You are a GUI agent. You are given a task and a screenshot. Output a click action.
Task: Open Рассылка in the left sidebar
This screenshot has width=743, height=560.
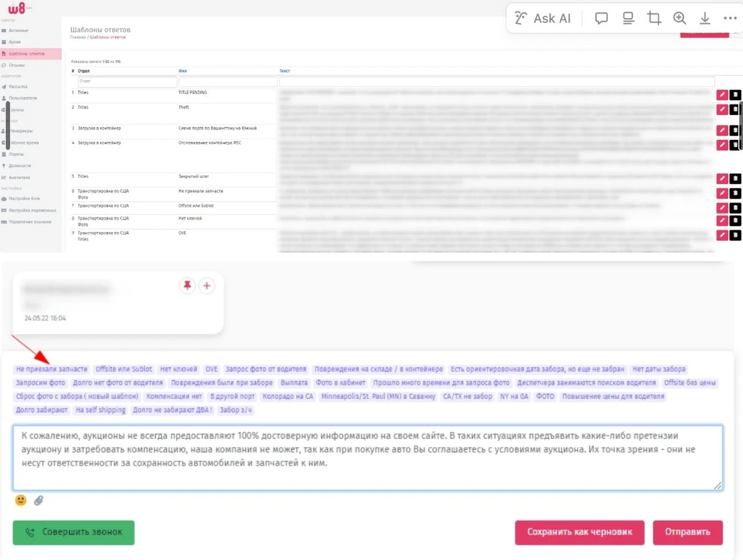18,87
